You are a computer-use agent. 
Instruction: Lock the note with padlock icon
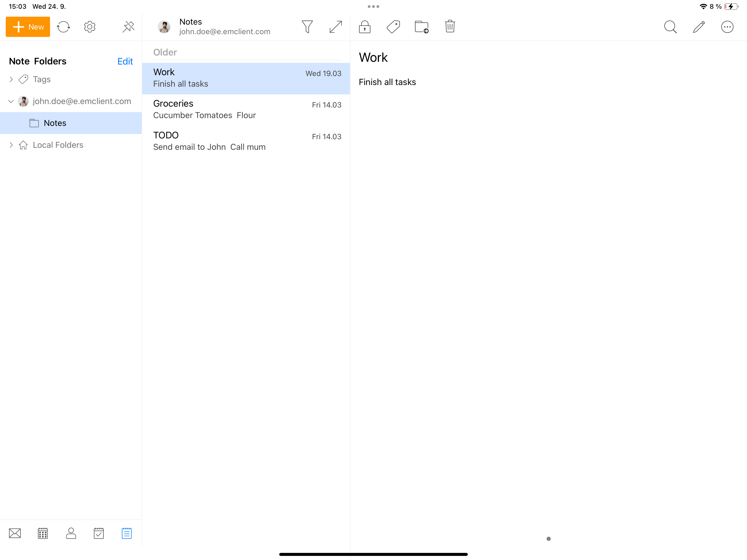364,27
